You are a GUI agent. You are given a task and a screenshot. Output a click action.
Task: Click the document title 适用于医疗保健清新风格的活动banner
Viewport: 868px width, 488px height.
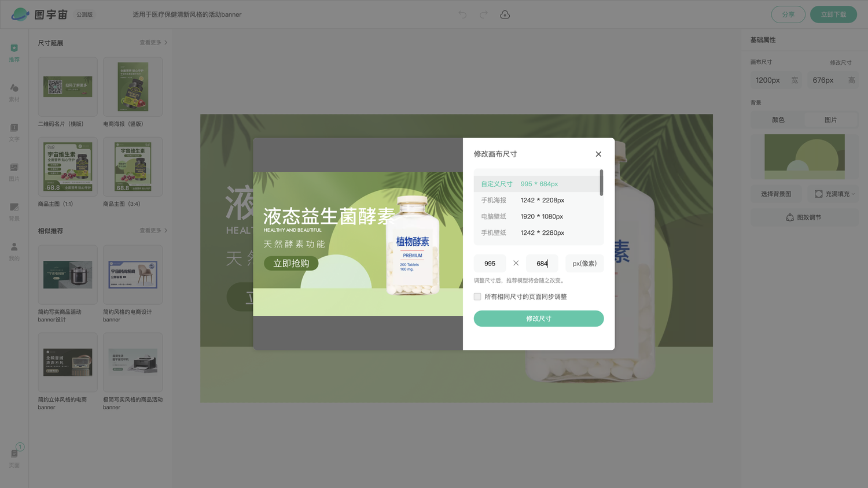(187, 14)
